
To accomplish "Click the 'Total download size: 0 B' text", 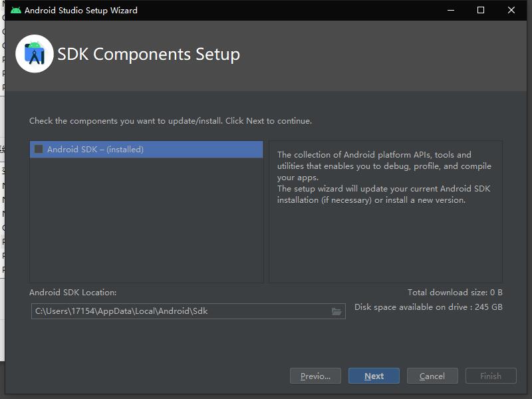I will pos(455,292).
